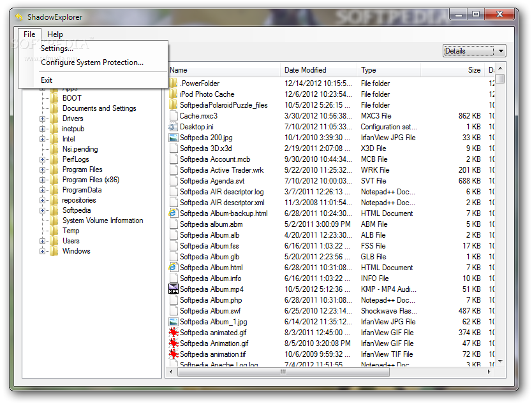Click the scroll down arrow of file list
532x404 pixels.
[x=500, y=362]
